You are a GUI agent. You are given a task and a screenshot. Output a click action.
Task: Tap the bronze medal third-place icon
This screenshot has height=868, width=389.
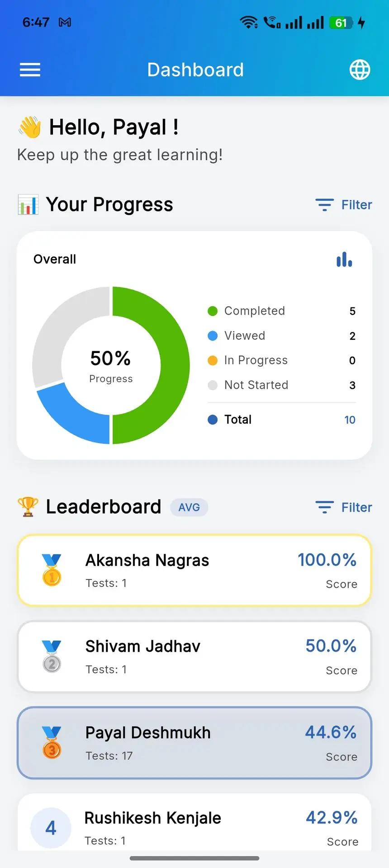[x=52, y=742]
